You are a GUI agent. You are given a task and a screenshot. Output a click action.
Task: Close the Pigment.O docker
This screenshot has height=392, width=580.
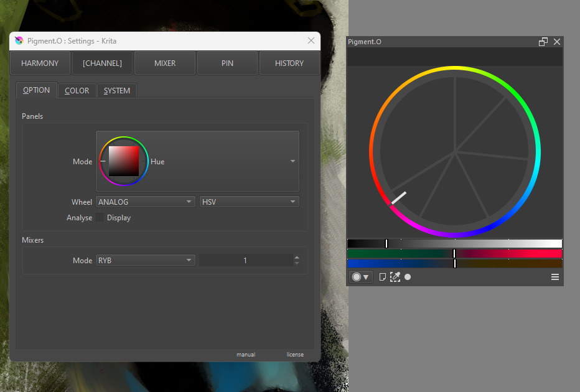(557, 42)
